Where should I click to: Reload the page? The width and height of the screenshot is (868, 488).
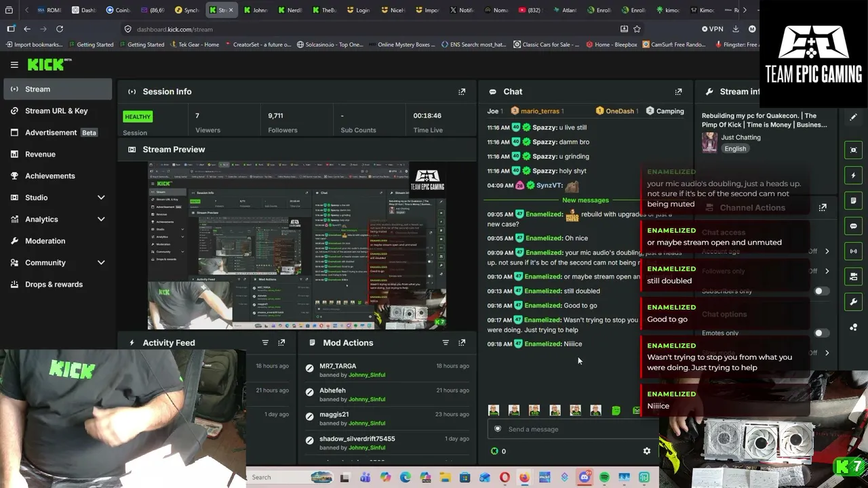[60, 29]
